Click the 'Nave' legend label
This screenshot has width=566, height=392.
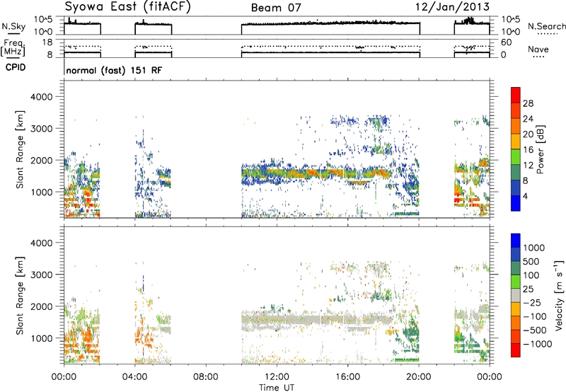[x=538, y=49]
